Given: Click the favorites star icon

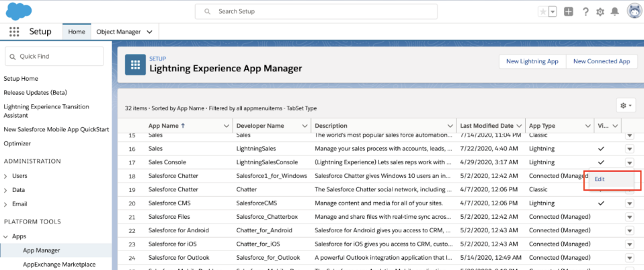Looking at the screenshot, I should (543, 12).
